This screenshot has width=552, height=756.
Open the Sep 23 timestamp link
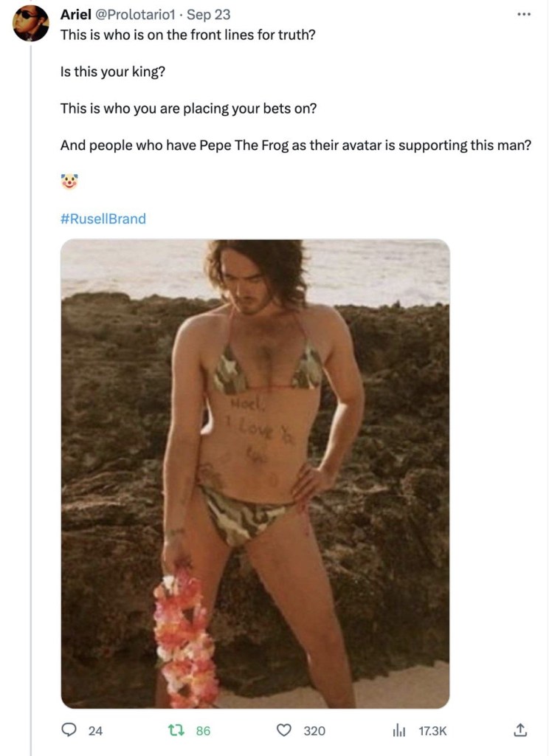click(209, 15)
